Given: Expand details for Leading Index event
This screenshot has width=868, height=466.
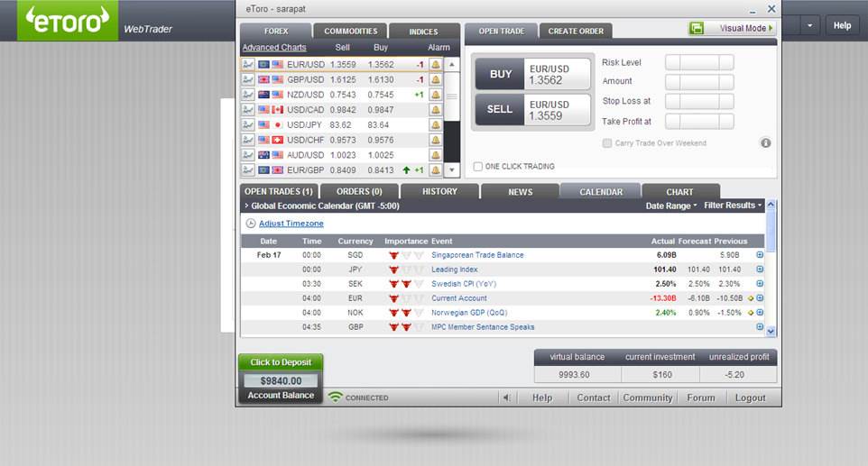Looking at the screenshot, I should pyautogui.click(x=760, y=270).
